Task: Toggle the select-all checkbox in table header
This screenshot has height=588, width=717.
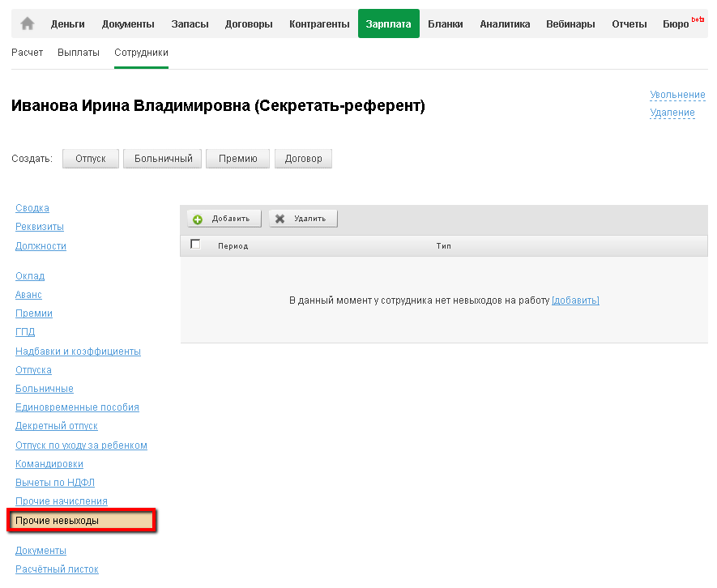Action: (195, 244)
